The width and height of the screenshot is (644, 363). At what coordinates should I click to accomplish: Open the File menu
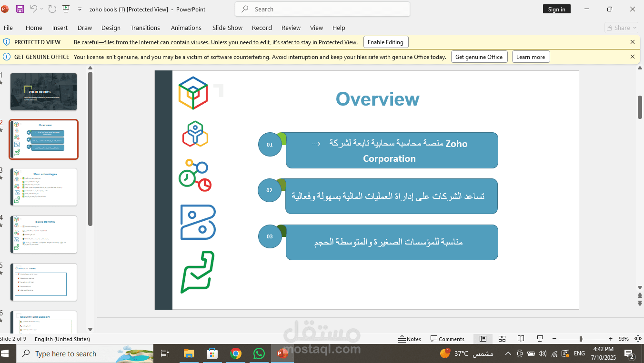pyautogui.click(x=8, y=28)
